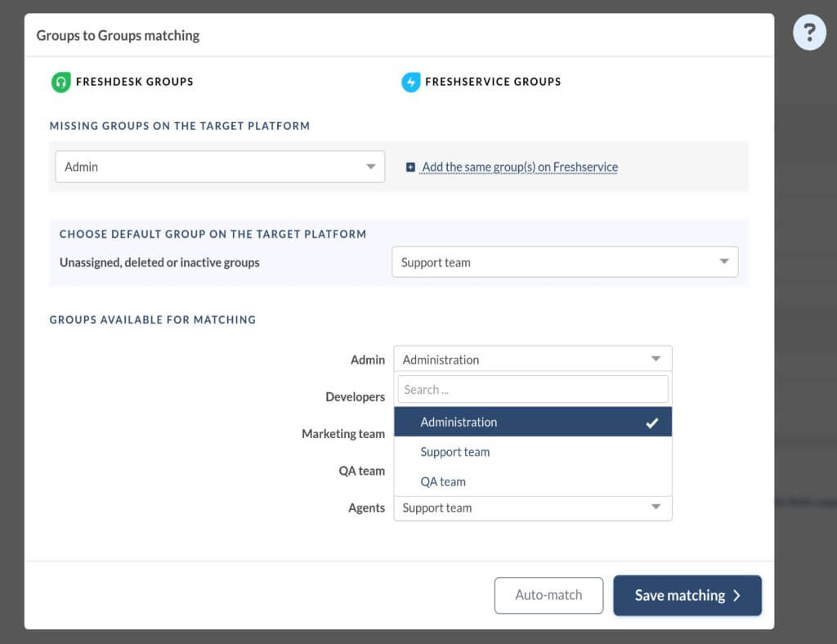This screenshot has height=644, width=837.
Task: Select Administration from the dropdown list
Action: point(459,423)
